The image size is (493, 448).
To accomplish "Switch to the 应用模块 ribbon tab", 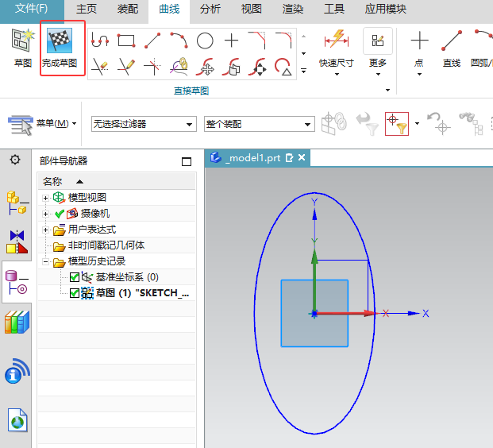I will [x=386, y=9].
